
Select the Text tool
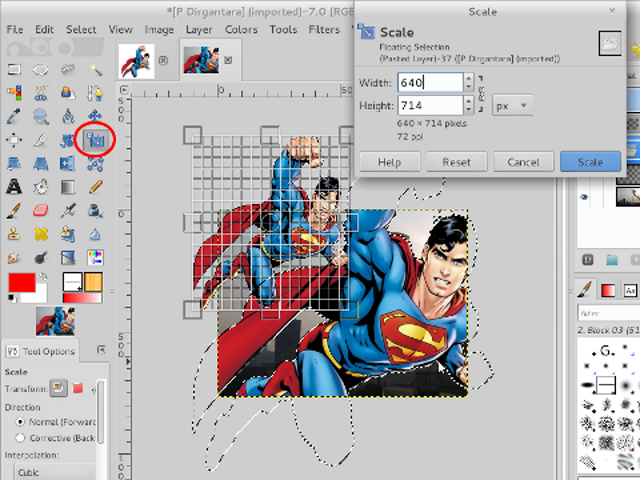click(x=14, y=187)
